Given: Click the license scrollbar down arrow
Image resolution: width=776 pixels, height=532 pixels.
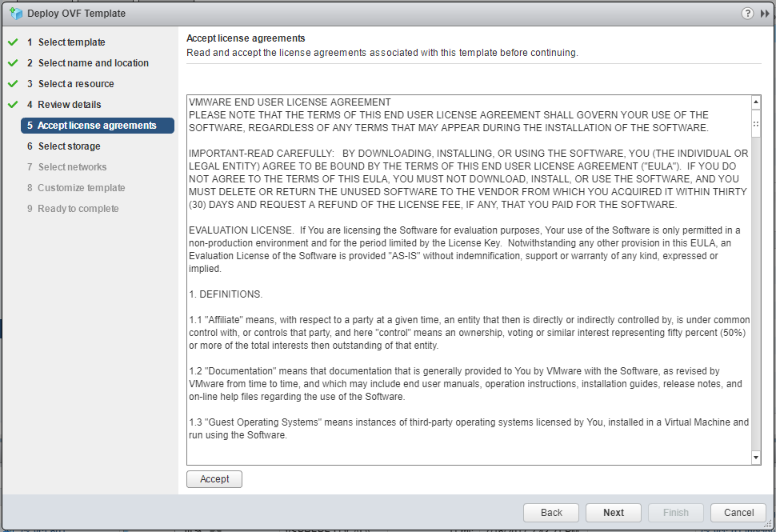Looking at the screenshot, I should 756,457.
